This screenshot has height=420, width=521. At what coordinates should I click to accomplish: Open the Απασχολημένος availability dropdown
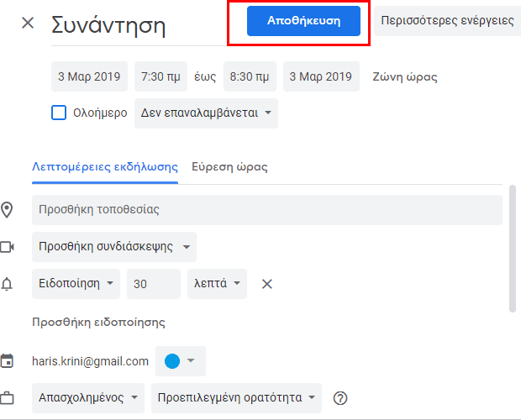pos(88,398)
